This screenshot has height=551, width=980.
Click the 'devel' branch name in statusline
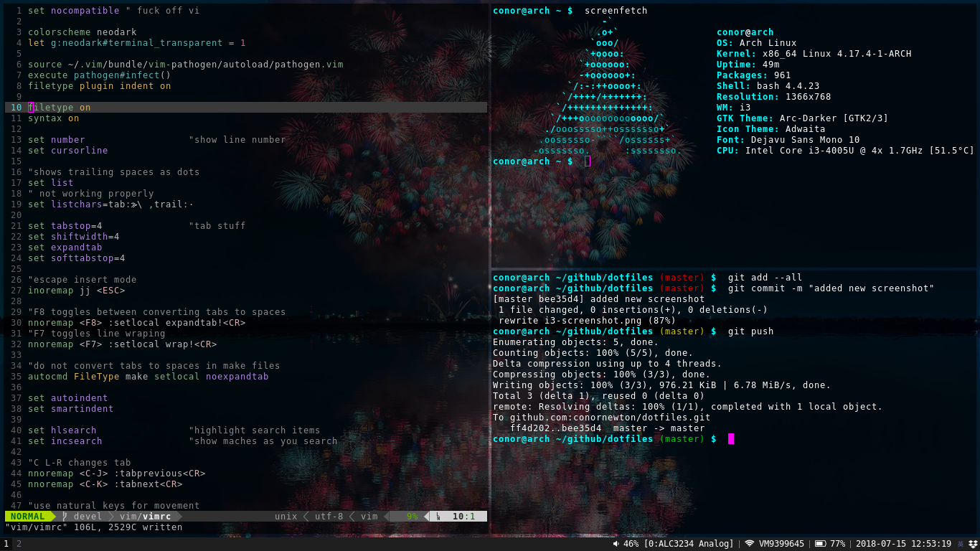(x=88, y=517)
